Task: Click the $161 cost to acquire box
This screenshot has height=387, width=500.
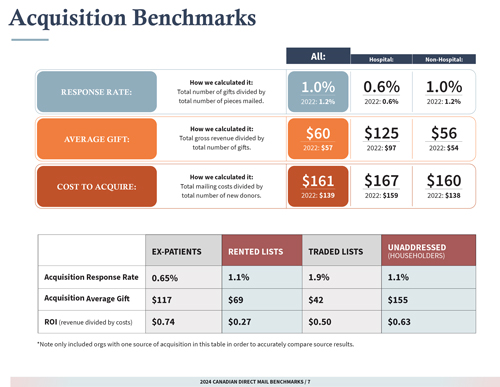Action: click(318, 186)
